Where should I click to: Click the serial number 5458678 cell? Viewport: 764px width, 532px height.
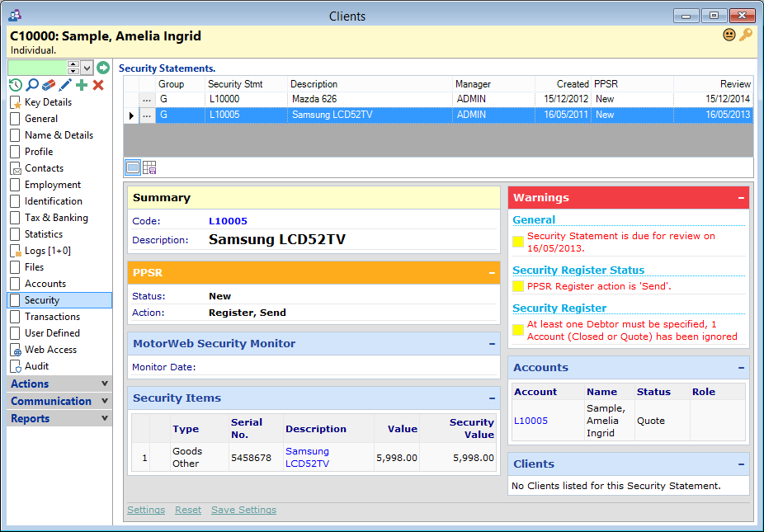click(256, 458)
